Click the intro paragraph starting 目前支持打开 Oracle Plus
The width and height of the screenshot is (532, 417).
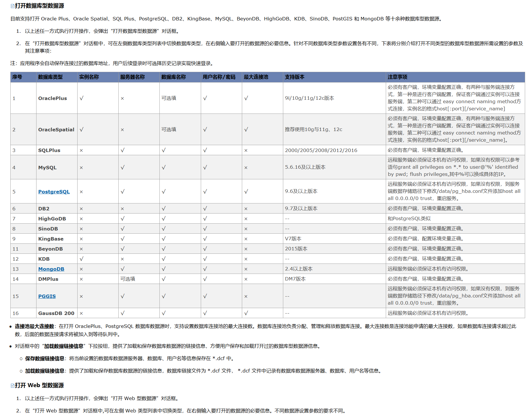tap(227, 19)
